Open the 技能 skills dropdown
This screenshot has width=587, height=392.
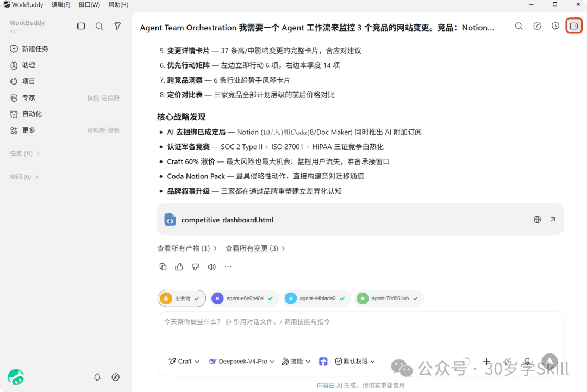pyautogui.click(x=296, y=362)
